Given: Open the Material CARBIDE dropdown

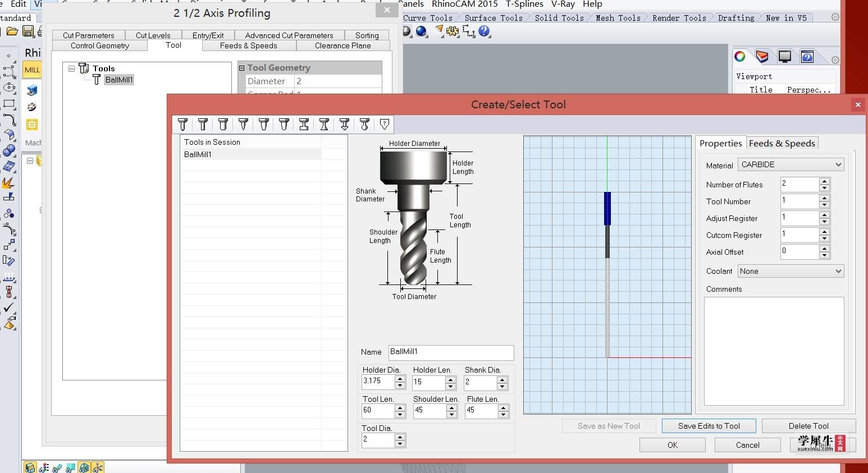Looking at the screenshot, I should pos(791,164).
